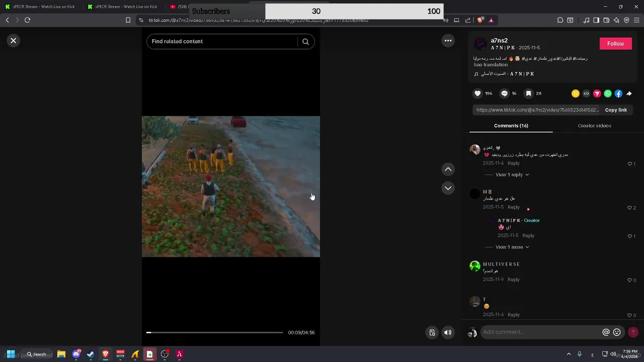Get the embed code icon
This screenshot has height=362, width=644.
(x=586, y=94)
